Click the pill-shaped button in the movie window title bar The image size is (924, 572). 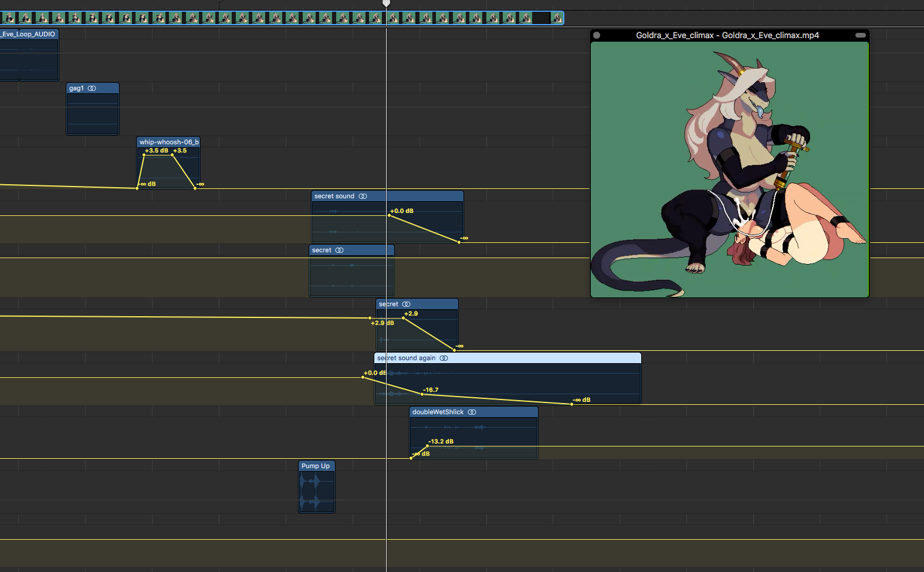861,35
